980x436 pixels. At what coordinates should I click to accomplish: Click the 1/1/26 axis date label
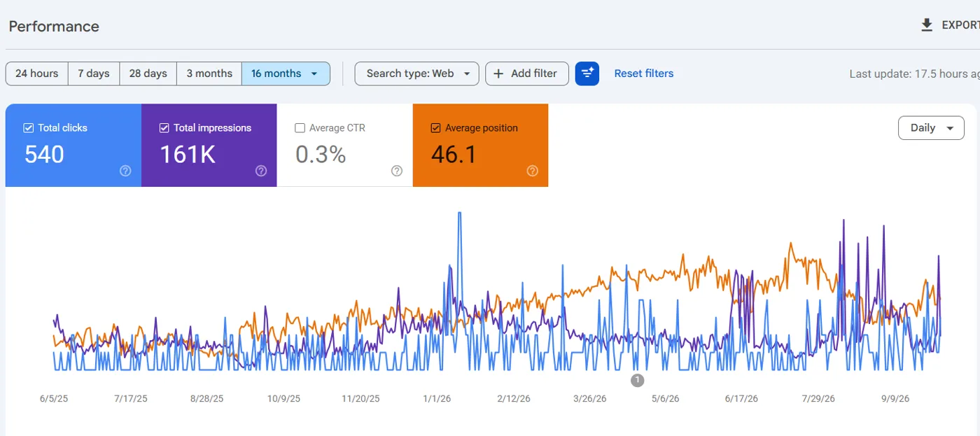click(437, 399)
